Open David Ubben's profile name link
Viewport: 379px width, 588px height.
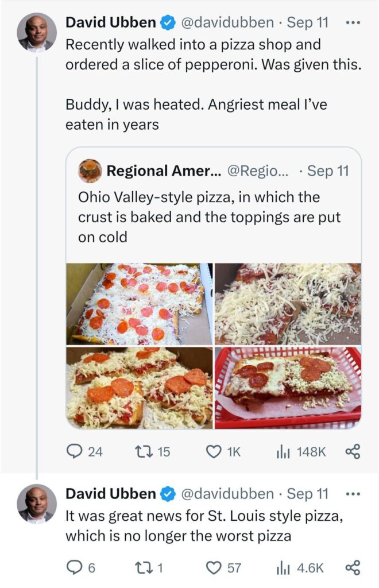click(109, 23)
